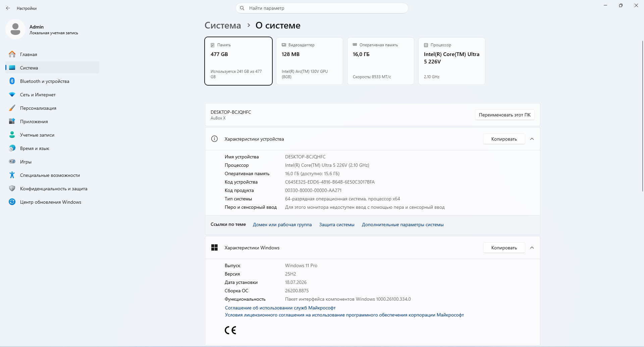The image size is (644, 347).
Task: Click install date 18.07.2026
Action: point(296,282)
